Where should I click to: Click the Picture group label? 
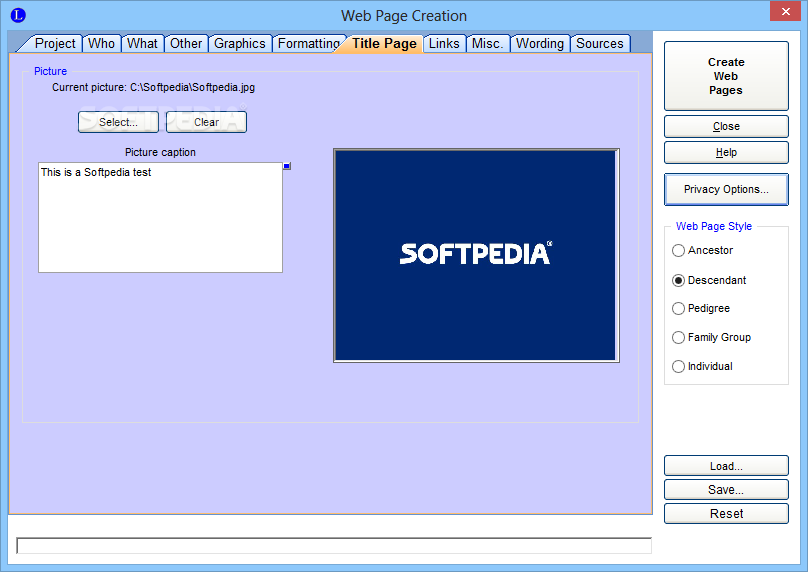pyautogui.click(x=50, y=71)
